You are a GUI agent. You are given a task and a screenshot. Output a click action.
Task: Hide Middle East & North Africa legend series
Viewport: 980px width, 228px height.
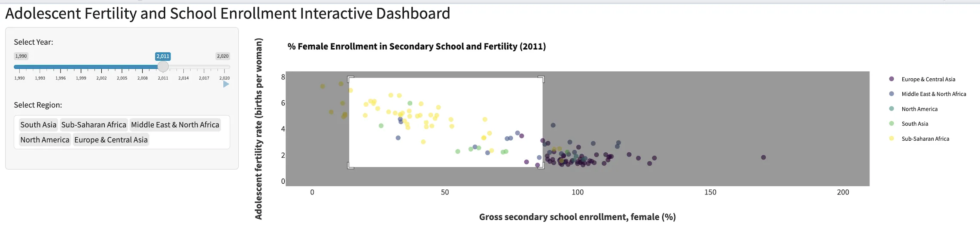934,94
